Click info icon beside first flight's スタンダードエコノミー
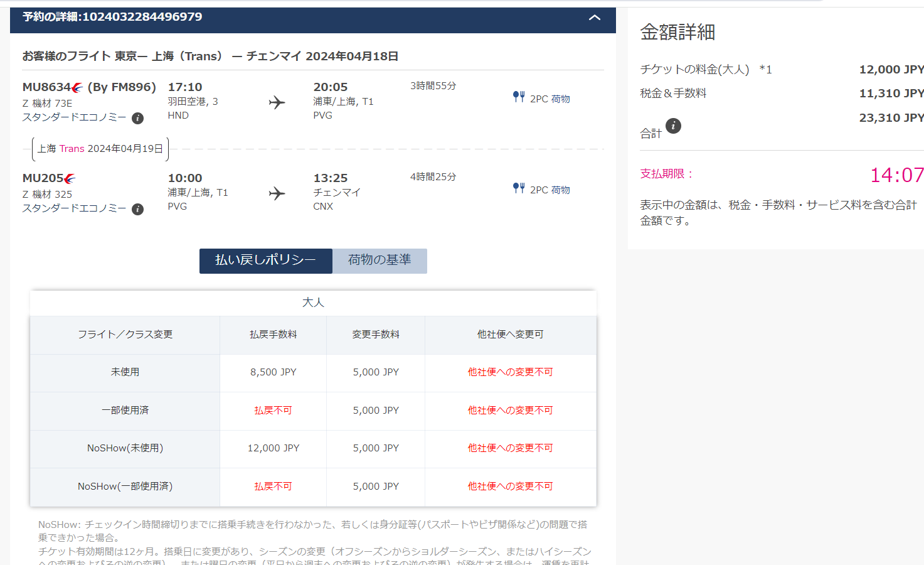924x565 pixels. [x=138, y=118]
